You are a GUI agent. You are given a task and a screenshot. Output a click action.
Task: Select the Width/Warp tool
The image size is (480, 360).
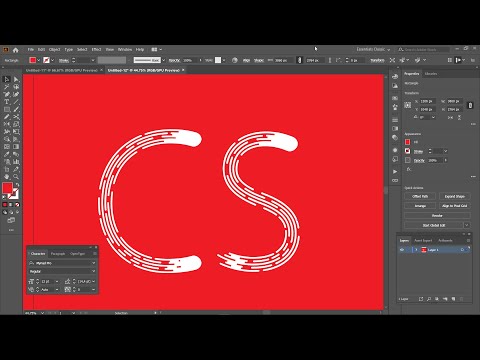[x=7, y=132]
